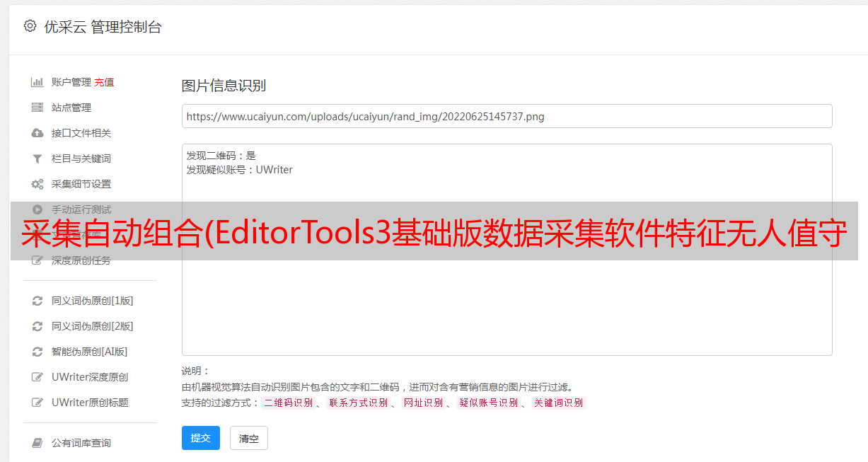Image resolution: width=868 pixels, height=462 pixels.
Task: Click the refresh icon for 智能伪原创[AI版]
Action: click(37, 352)
